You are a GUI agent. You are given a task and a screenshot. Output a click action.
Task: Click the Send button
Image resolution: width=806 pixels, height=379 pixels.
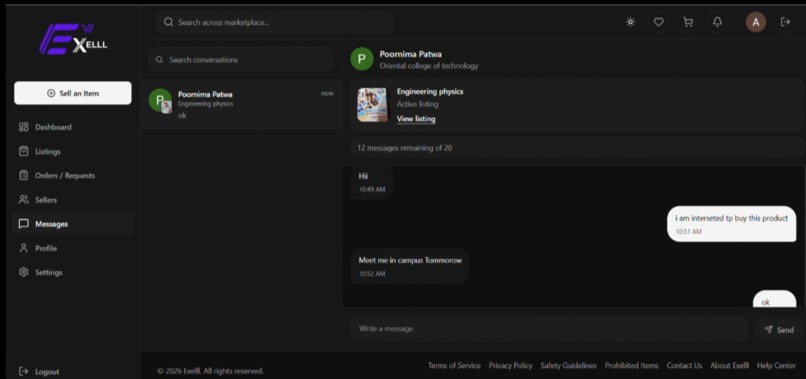tap(779, 330)
